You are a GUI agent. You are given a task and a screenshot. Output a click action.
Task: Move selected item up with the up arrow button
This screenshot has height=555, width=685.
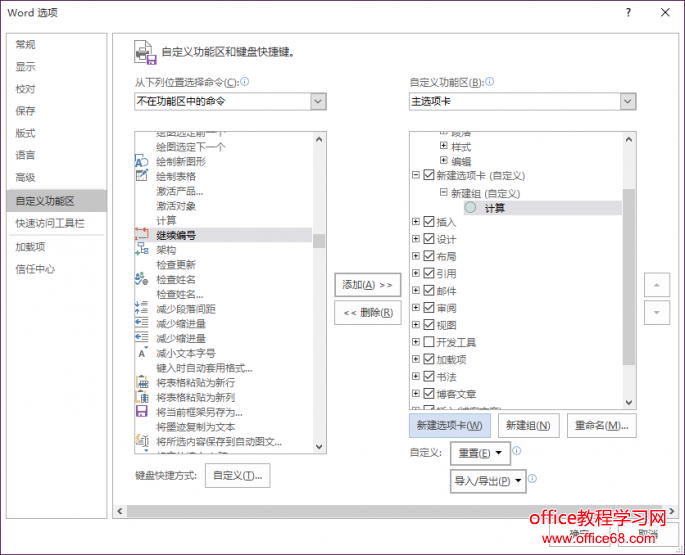click(x=657, y=285)
